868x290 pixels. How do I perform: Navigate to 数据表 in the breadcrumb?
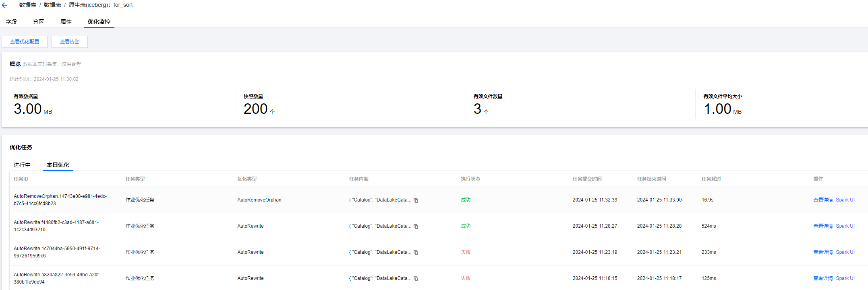(52, 5)
